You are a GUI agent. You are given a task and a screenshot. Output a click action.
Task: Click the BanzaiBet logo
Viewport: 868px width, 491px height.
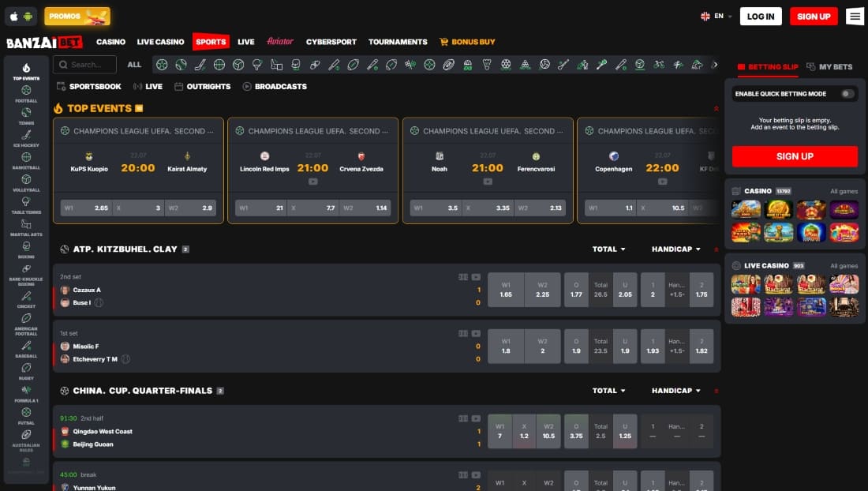[44, 42]
